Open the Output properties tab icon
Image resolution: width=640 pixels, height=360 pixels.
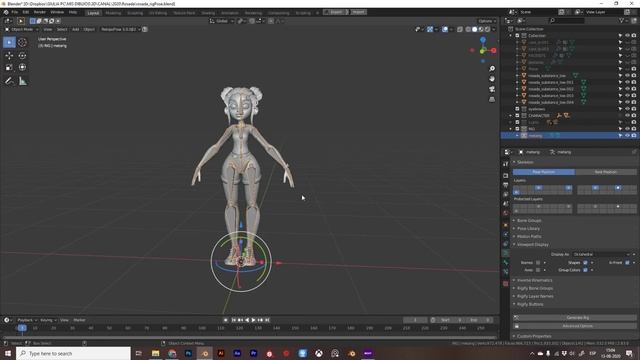[x=506, y=185]
